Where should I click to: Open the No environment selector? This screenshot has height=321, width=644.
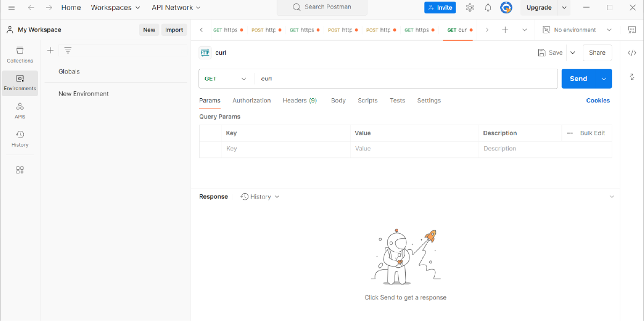click(x=577, y=30)
